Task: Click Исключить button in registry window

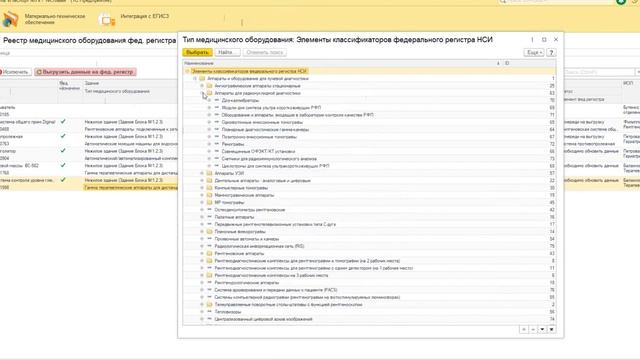Action: pos(15,72)
